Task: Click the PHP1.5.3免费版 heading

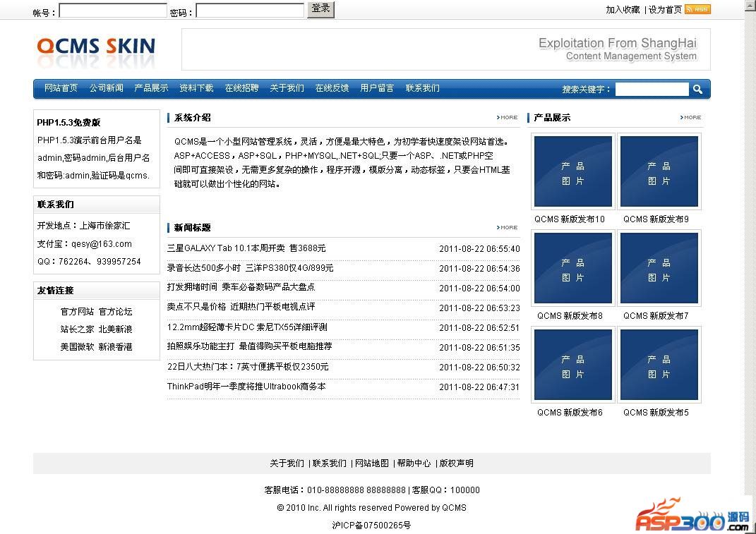Action: point(68,123)
